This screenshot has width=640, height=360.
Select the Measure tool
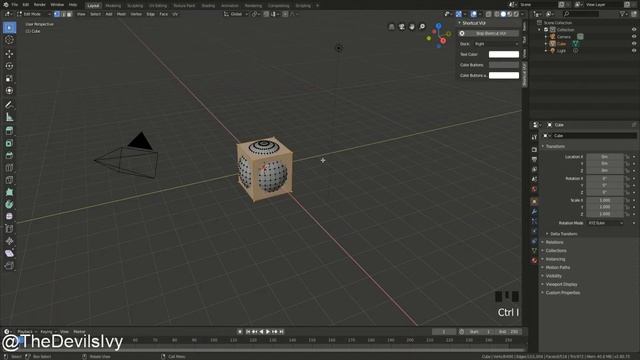point(9,118)
